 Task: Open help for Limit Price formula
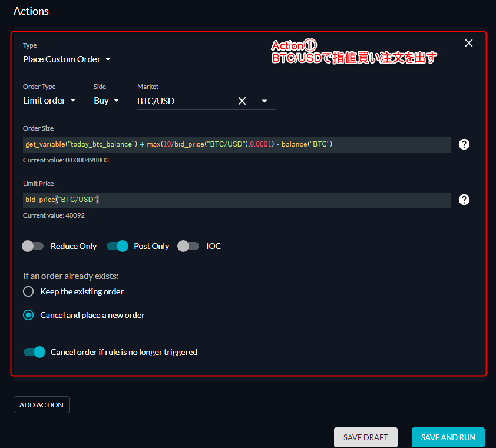click(464, 200)
